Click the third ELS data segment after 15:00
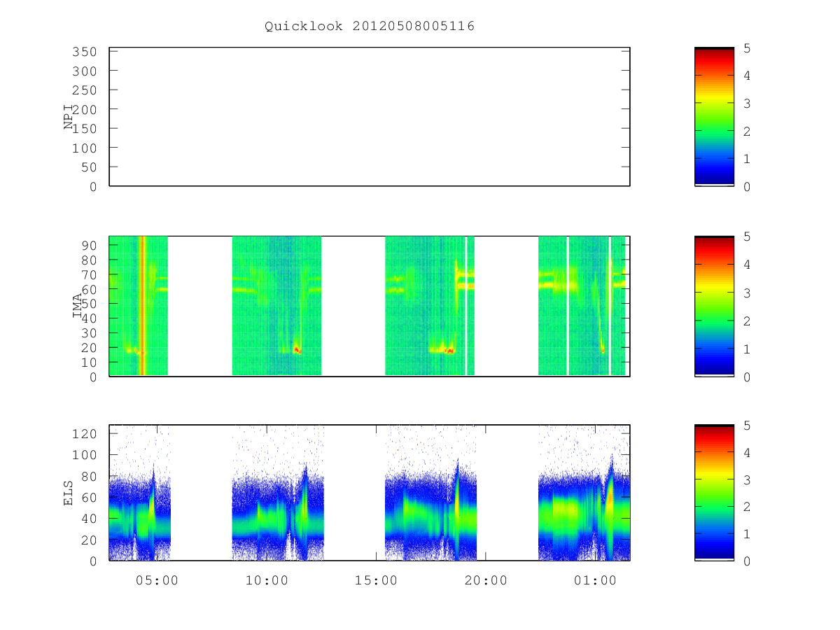 [x=430, y=493]
